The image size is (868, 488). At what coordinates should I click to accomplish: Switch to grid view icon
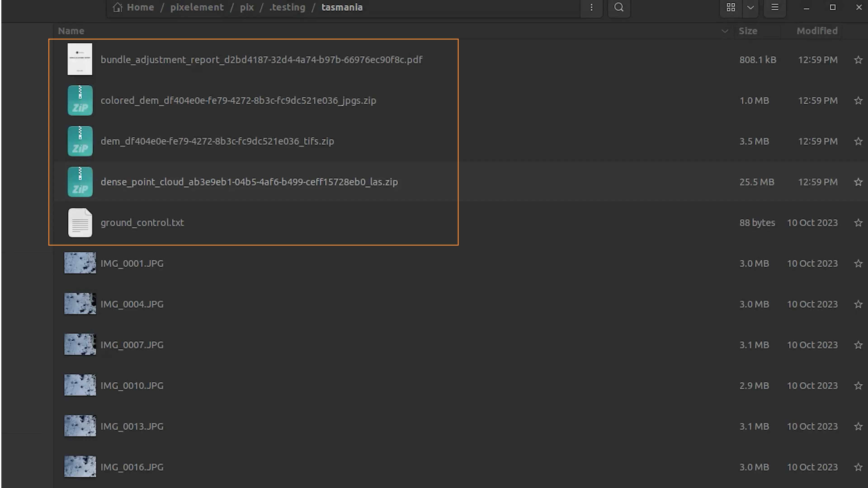coord(731,7)
